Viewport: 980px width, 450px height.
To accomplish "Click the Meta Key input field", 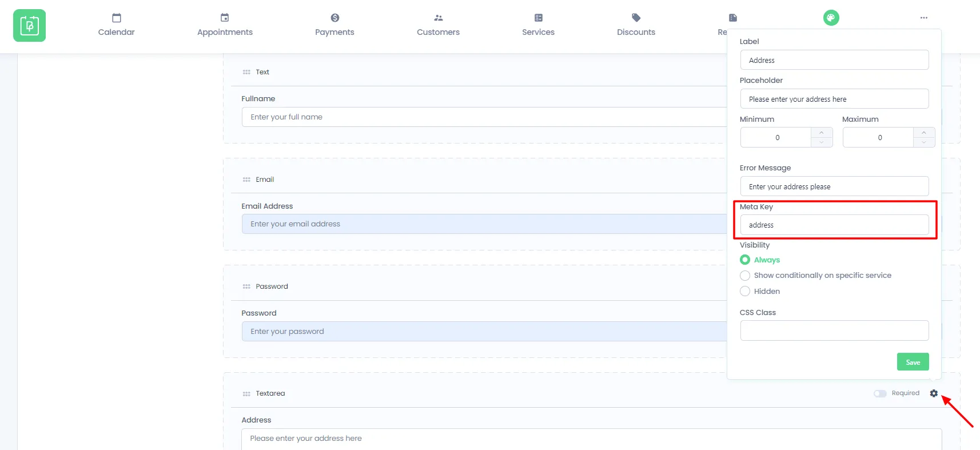I will 834,225.
